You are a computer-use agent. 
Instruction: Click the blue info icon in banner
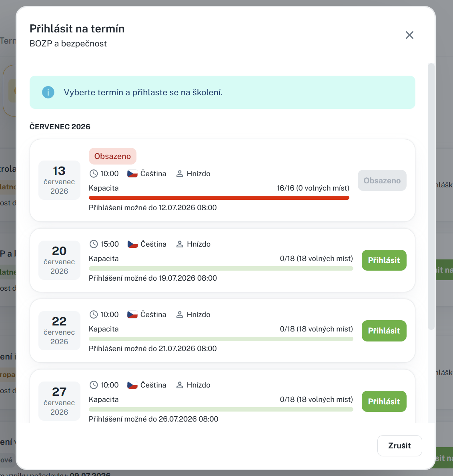[x=48, y=92]
